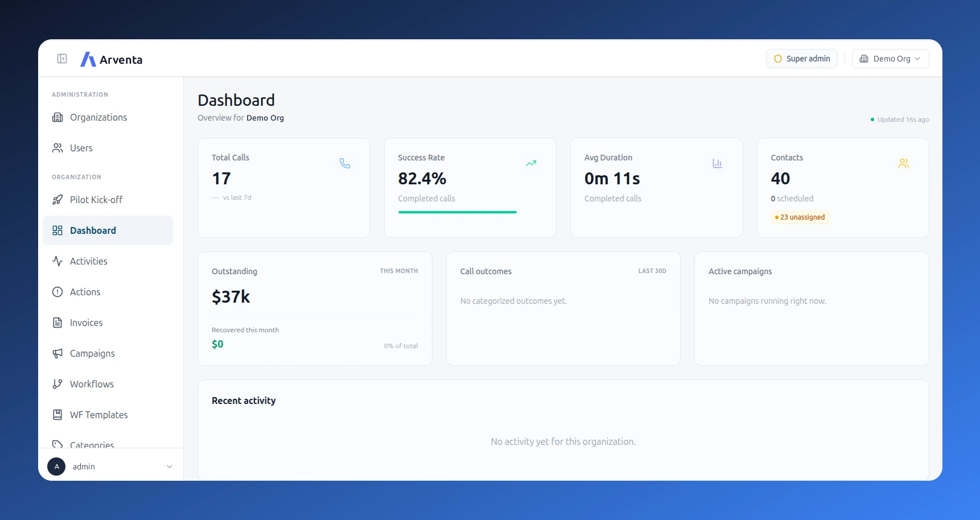Viewport: 980px width, 520px height.
Task: Click the trend arrow icon on Success Rate
Action: point(531,163)
